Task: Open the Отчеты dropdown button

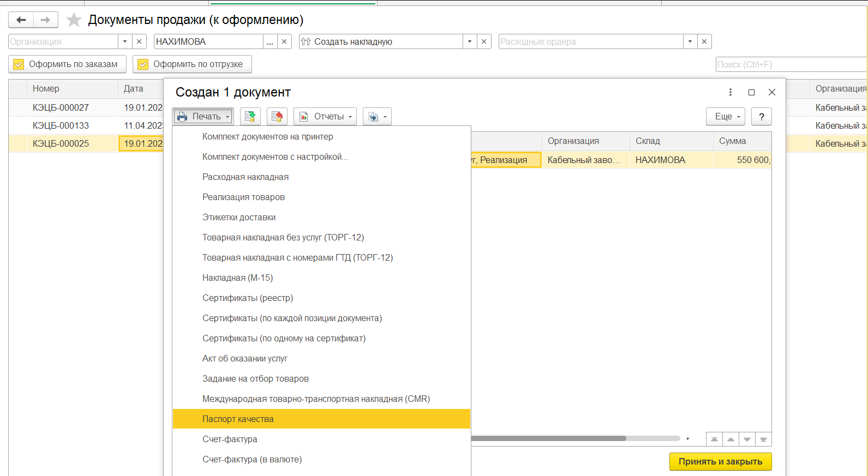Action: coord(325,116)
